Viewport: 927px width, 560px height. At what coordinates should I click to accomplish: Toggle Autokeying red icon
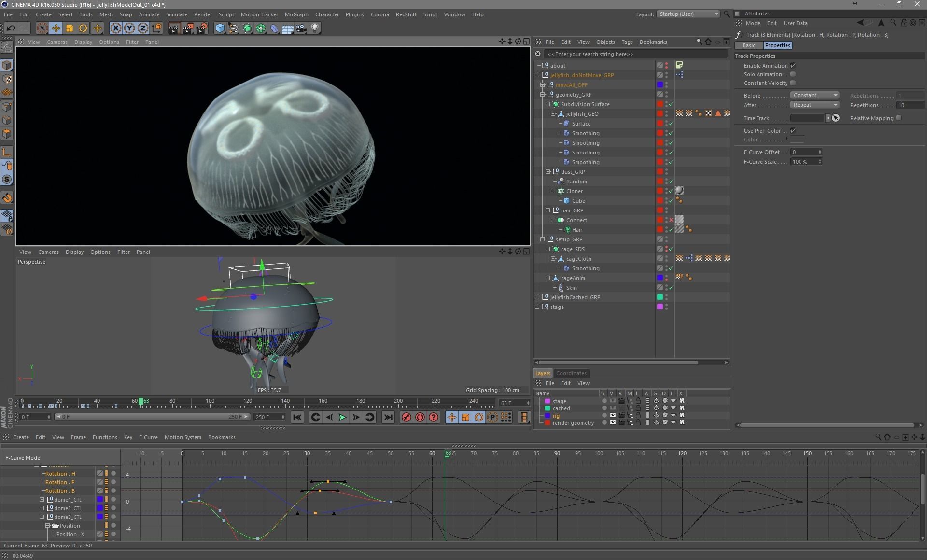click(x=420, y=417)
